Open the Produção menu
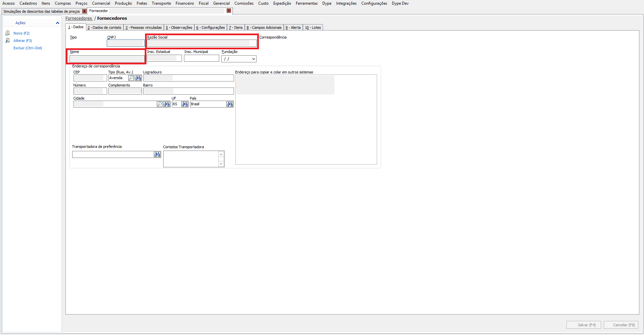The width and height of the screenshot is (644, 335). click(123, 3)
